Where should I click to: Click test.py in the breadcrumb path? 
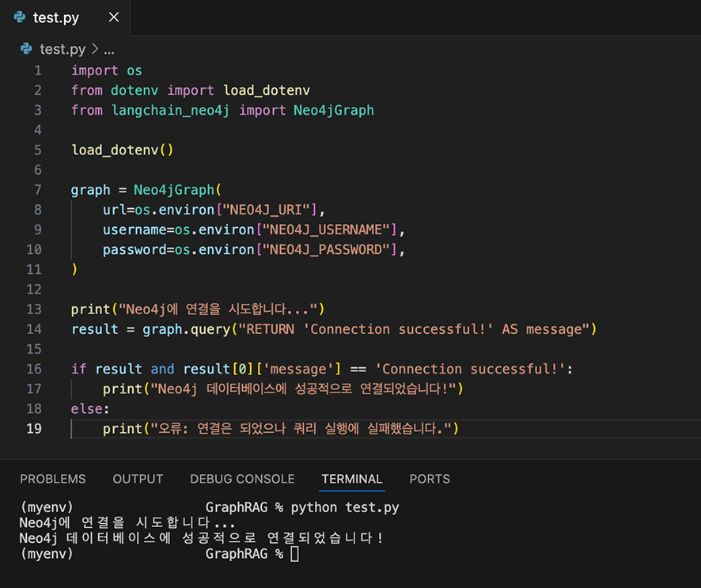(x=63, y=49)
